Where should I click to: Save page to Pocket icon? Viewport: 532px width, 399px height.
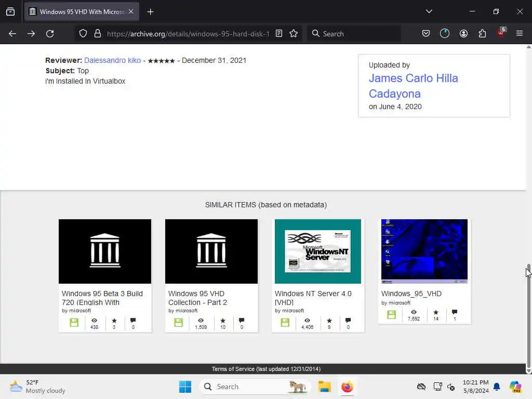point(426,33)
